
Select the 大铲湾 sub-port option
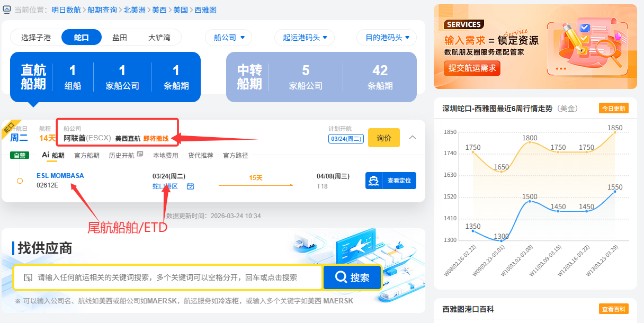coord(159,38)
